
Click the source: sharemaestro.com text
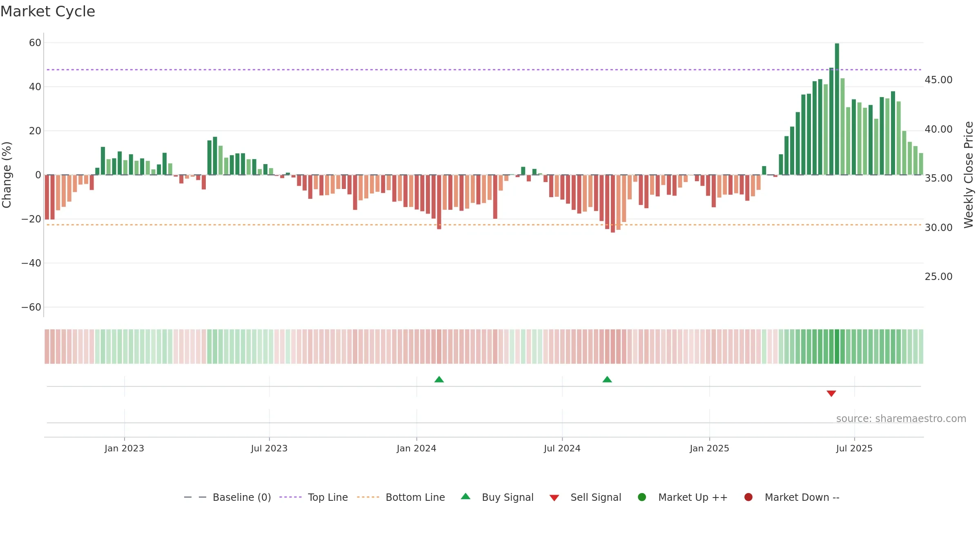(901, 419)
